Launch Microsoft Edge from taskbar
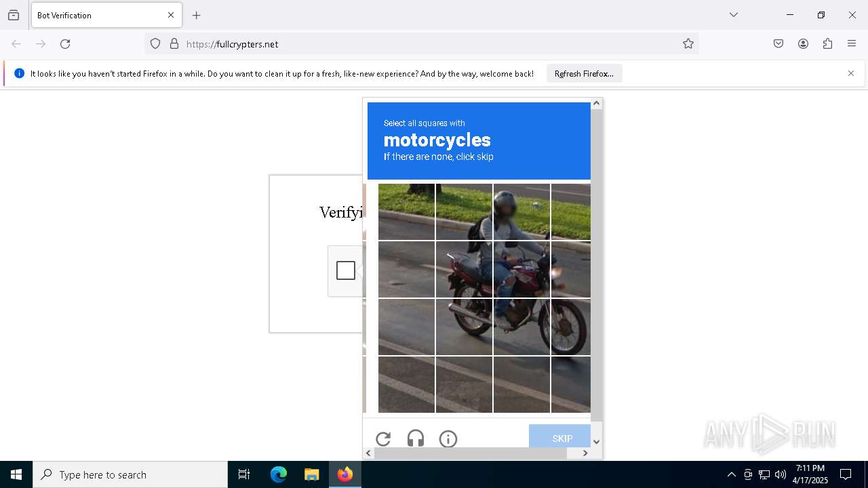This screenshot has width=868, height=488. click(x=279, y=474)
